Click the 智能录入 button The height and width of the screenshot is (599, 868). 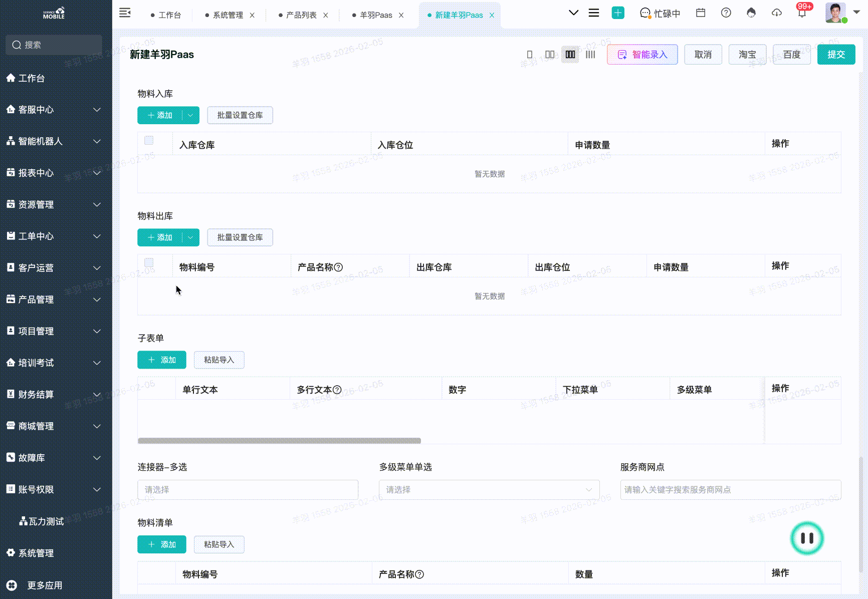point(642,55)
